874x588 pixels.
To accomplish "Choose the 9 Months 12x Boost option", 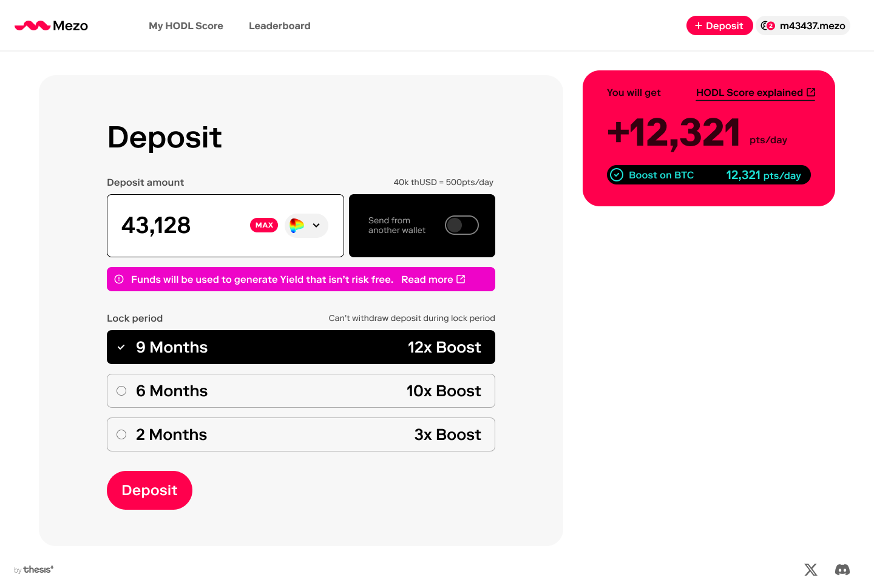I will (301, 347).
